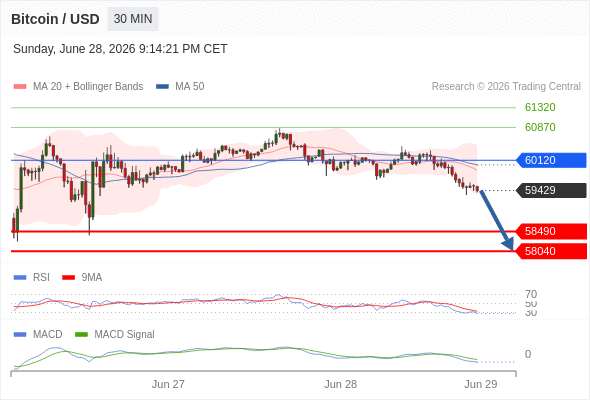Screen dimensions: 590x400
Task: Click the 30 MIN timeframe badge
Action: pyautogui.click(x=133, y=19)
